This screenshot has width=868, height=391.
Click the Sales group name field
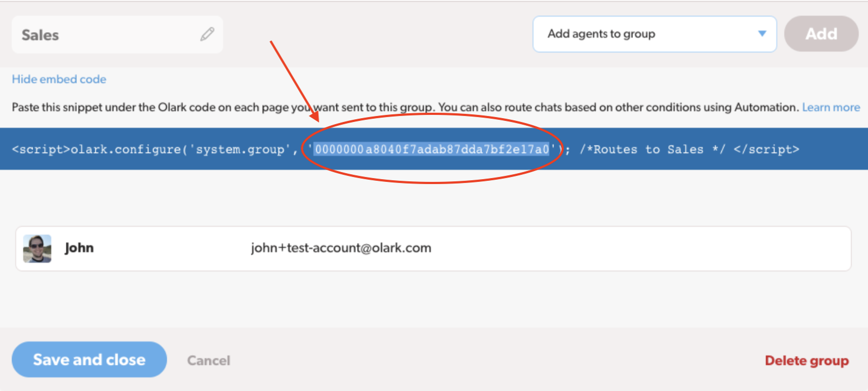117,35
